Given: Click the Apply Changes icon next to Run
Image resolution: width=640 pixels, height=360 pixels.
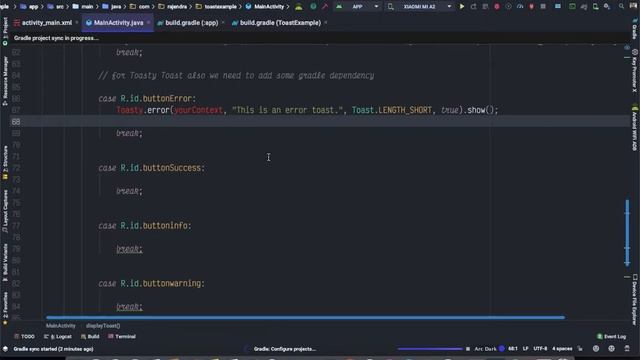Looking at the screenshot, I should [473, 7].
